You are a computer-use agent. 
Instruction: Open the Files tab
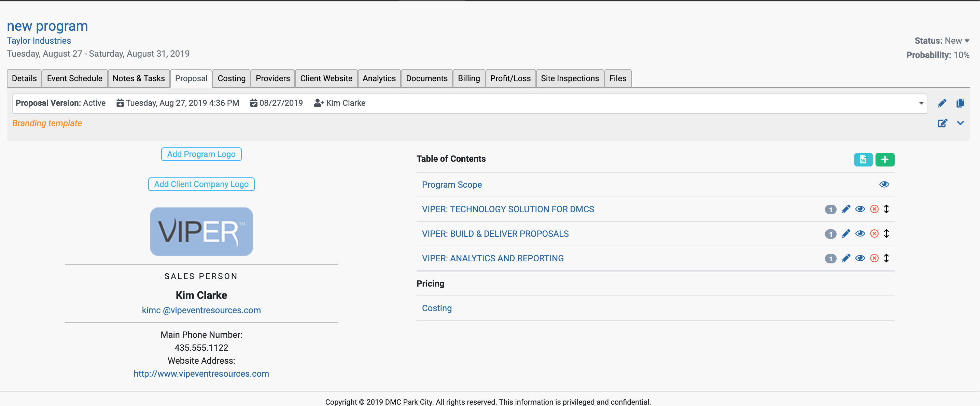click(617, 78)
